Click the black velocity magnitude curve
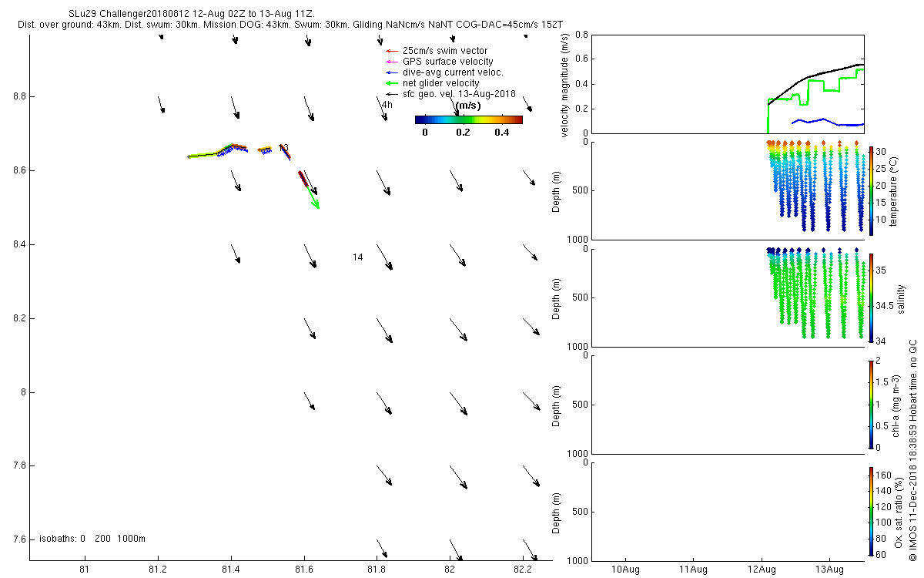 tap(808, 76)
